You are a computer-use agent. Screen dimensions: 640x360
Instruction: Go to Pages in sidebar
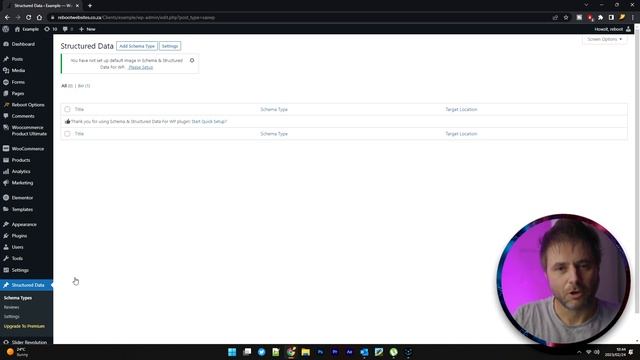coord(18,93)
